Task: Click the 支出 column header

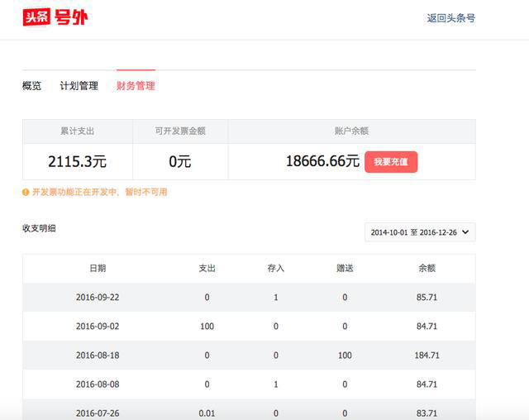Action: tap(207, 268)
